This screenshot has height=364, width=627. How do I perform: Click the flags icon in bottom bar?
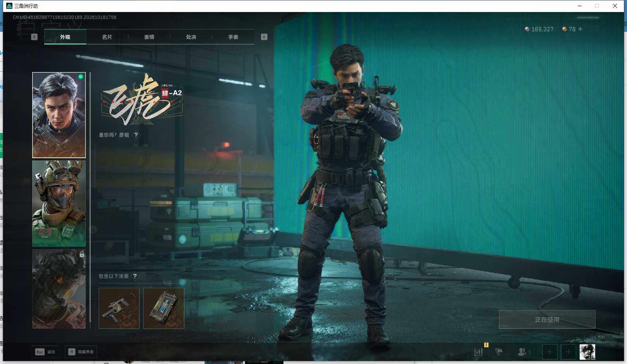click(499, 352)
